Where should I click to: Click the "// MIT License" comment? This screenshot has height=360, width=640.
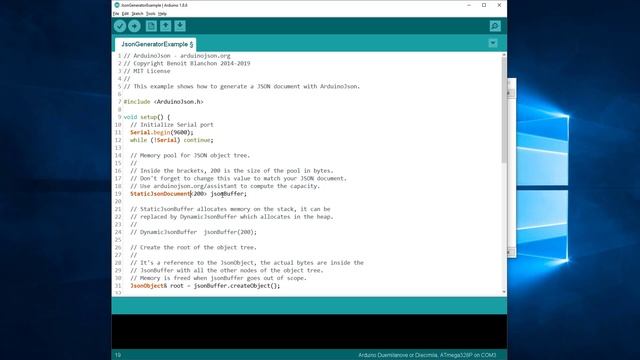click(147, 71)
